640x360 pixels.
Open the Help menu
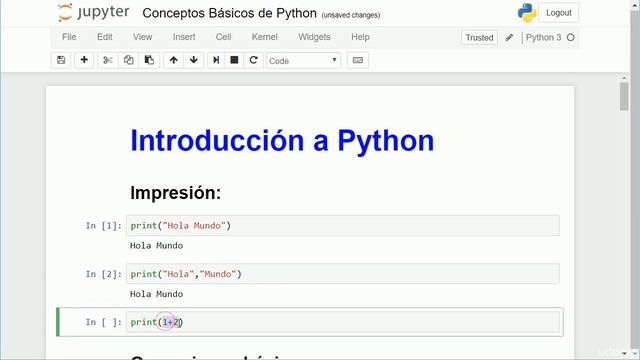click(360, 37)
